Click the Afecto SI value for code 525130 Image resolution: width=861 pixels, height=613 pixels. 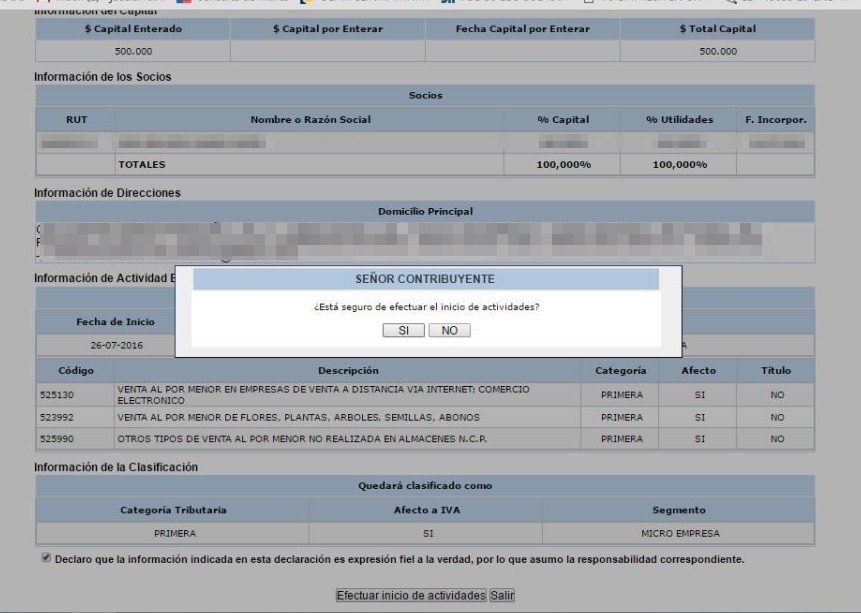pos(700,395)
